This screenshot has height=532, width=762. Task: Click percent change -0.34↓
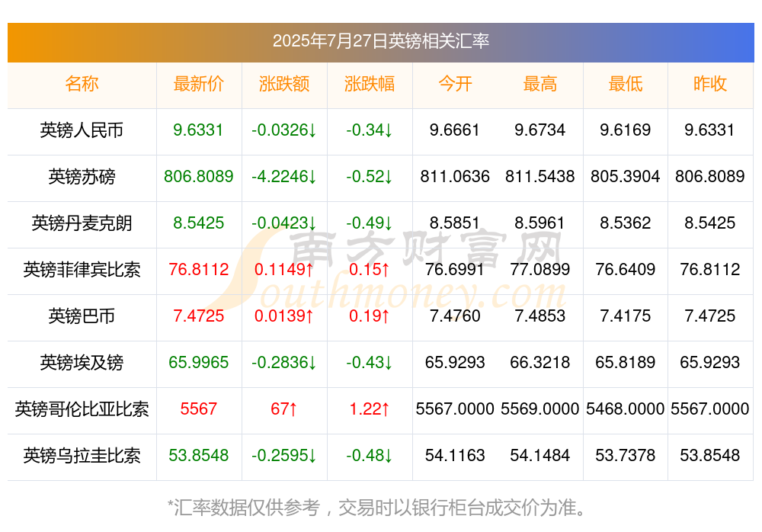click(x=370, y=130)
